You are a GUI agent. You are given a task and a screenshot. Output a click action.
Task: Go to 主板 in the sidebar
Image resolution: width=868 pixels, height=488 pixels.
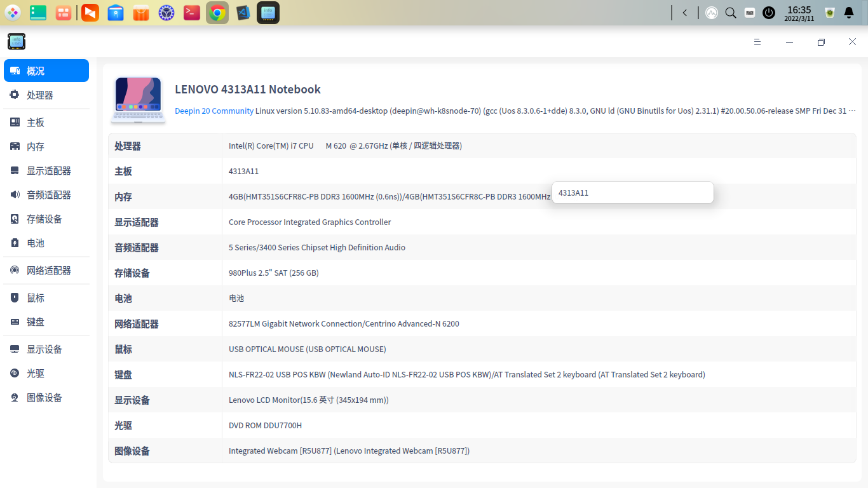[46, 122]
